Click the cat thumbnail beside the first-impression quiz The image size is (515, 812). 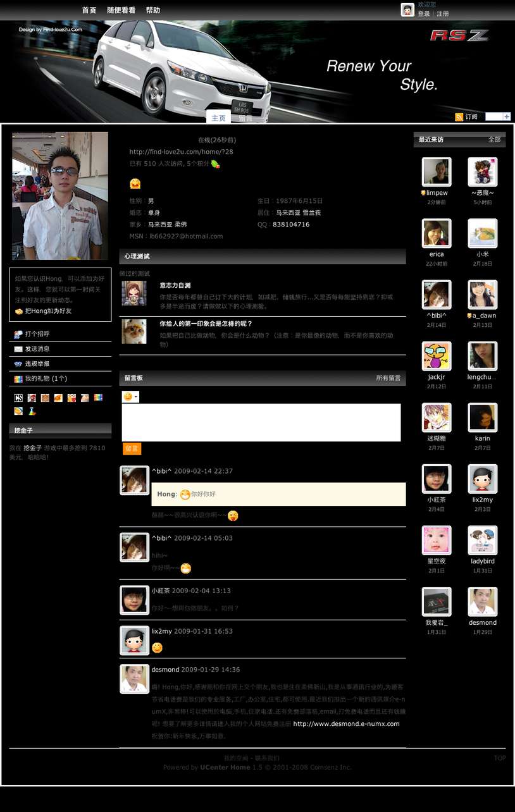point(134,331)
